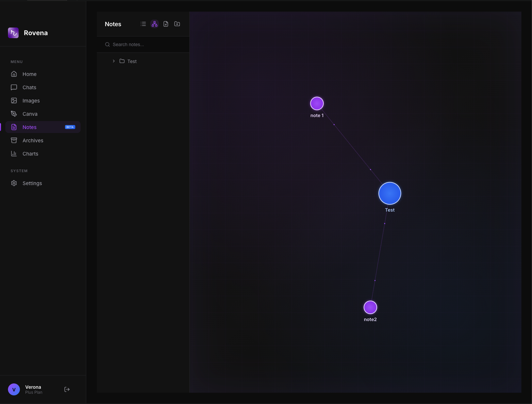Select the note2 graph node

[370, 307]
